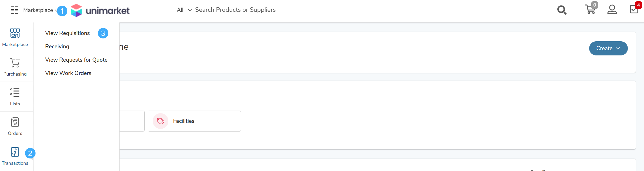
Task: Open the user profile icon
Action: (612, 10)
